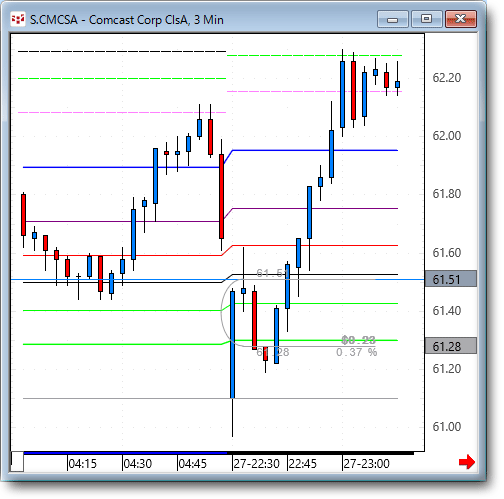Minimize the S.CMCSA chart window

[393, 19]
